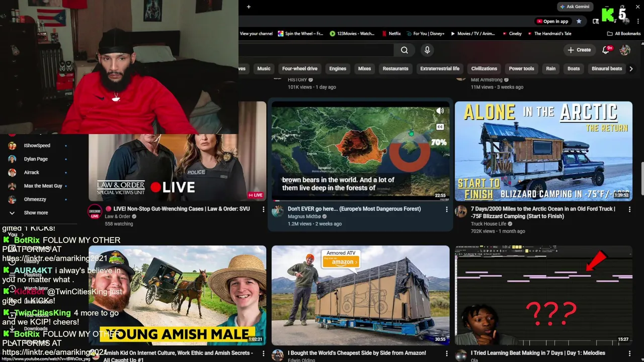
Task: Open the browser three-dot menu
Action: [x=637, y=21]
